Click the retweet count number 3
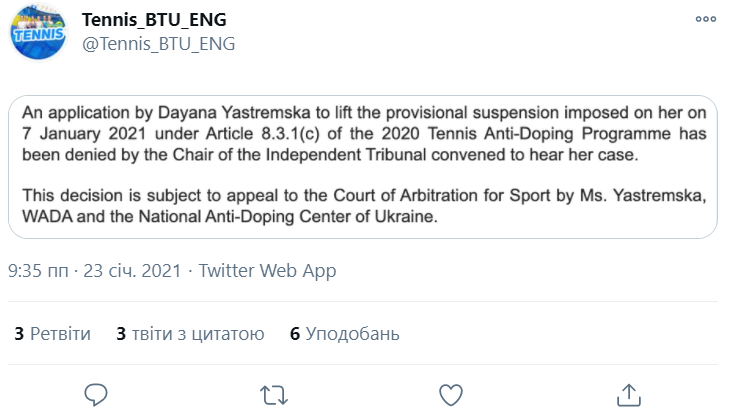The width and height of the screenshot is (730, 416). (19, 334)
